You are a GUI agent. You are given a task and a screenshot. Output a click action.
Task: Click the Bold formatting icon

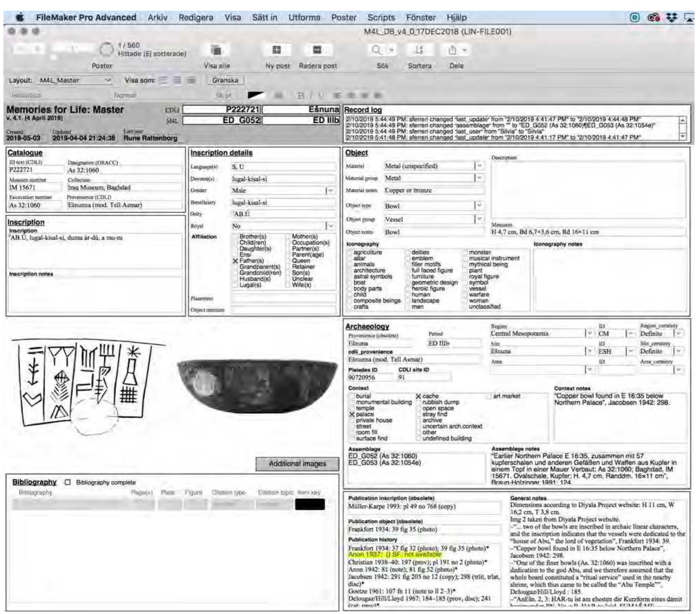301,95
